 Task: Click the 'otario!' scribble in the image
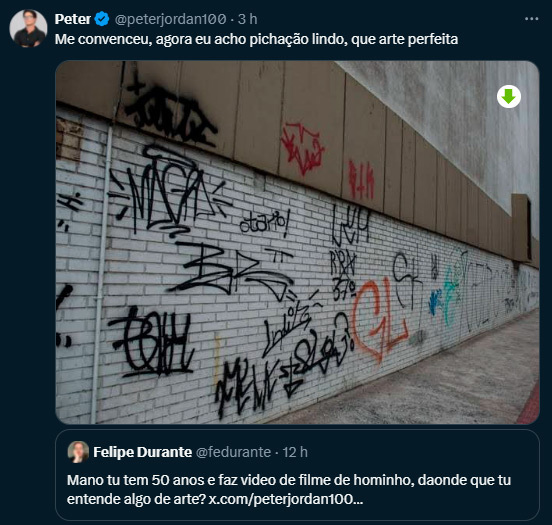coord(265,222)
